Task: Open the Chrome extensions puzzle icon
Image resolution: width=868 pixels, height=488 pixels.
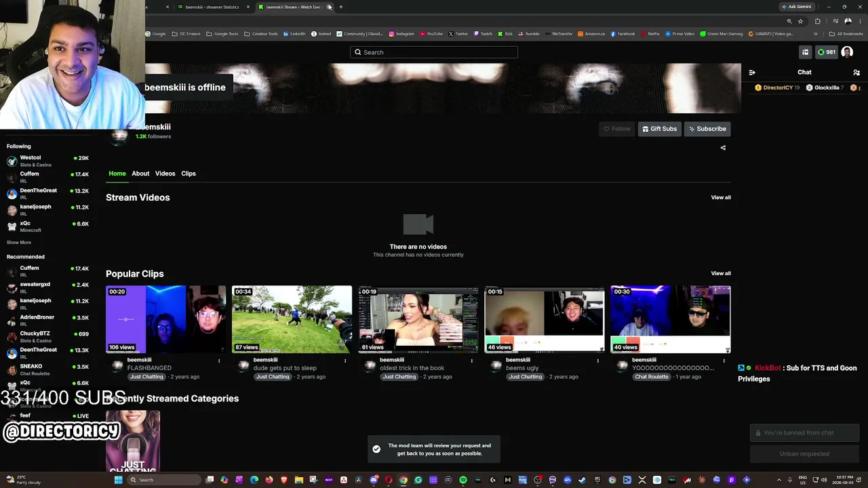Action: pyautogui.click(x=817, y=21)
